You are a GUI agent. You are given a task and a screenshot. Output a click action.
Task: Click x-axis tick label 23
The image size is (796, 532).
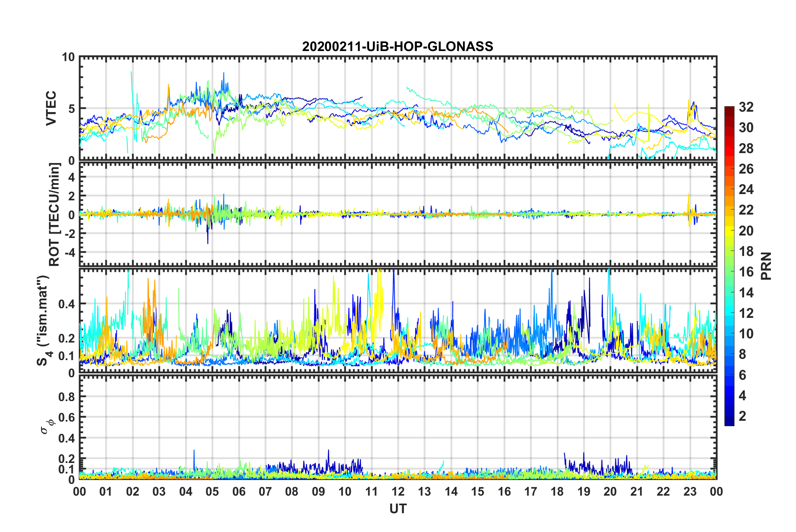690,491
